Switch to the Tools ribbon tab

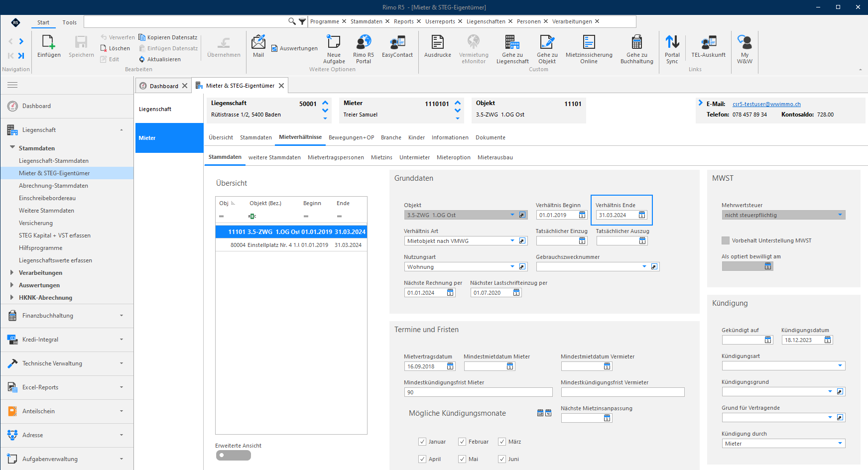click(x=70, y=22)
